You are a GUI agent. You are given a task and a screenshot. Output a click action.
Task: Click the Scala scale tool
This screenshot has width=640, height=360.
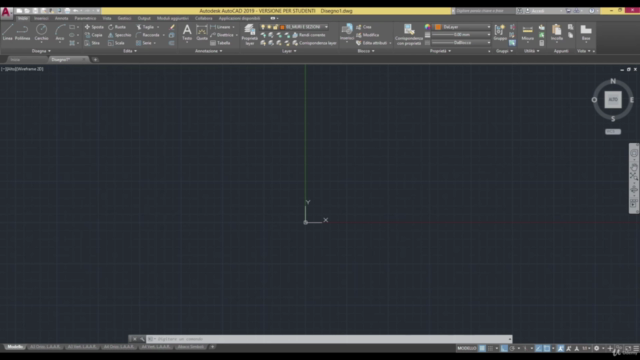116,43
